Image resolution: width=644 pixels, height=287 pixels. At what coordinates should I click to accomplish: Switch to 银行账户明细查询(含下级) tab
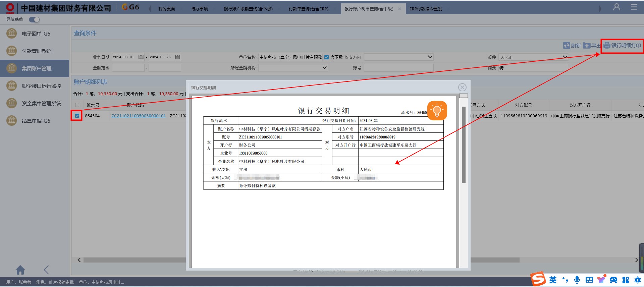(x=369, y=9)
